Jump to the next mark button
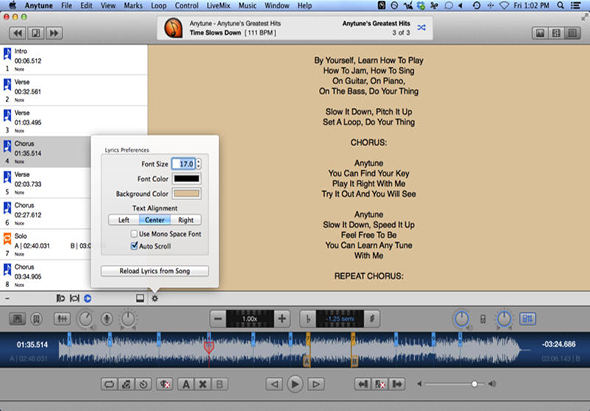 (397, 384)
